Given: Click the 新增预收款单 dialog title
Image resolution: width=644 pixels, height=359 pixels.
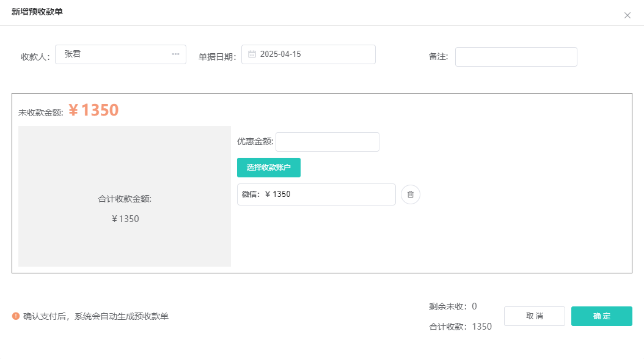Looking at the screenshot, I should click(x=37, y=12).
